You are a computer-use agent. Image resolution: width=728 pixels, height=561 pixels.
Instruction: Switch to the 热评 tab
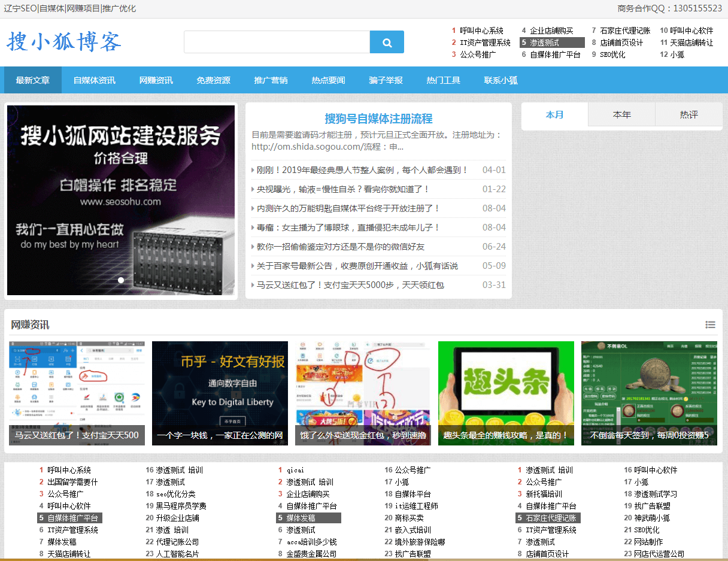[688, 114]
